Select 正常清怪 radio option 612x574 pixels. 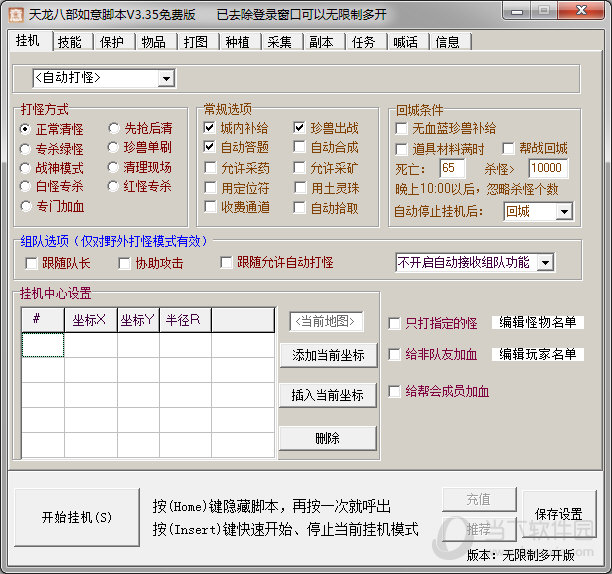[x=25, y=129]
